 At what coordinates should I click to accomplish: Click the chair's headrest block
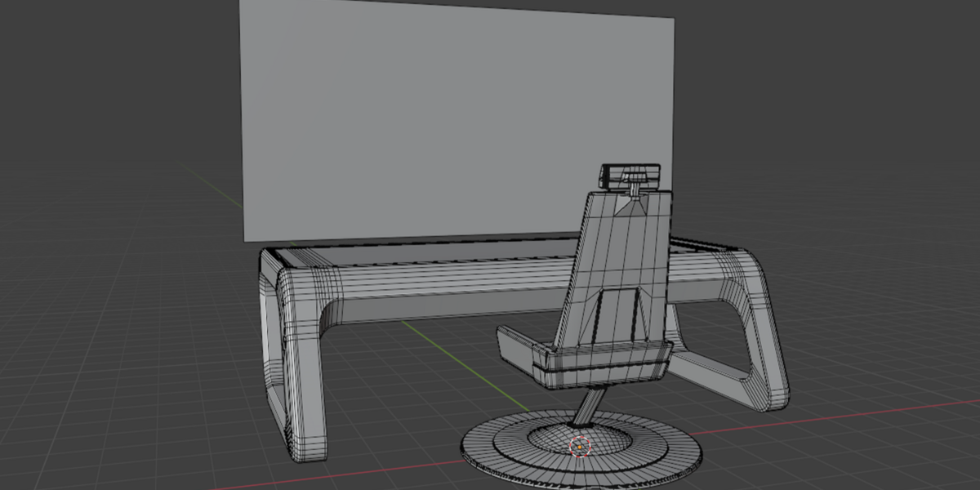tap(630, 174)
